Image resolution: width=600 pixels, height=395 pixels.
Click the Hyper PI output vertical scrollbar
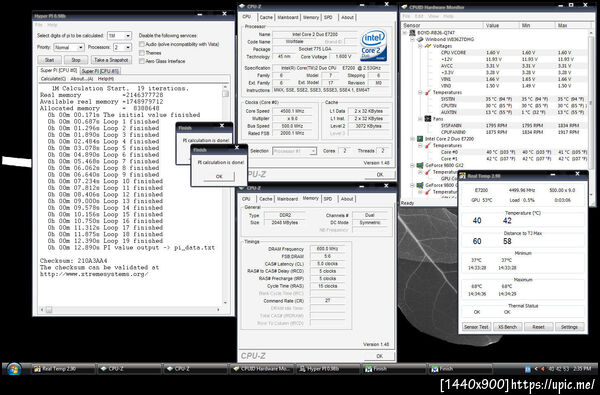click(226, 195)
